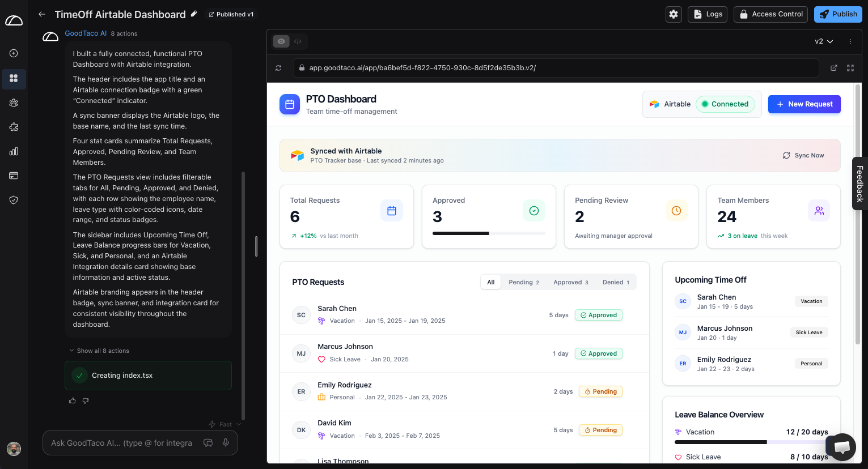Give a thumbs down to the AI response
The width and height of the screenshot is (868, 469).
86,400
